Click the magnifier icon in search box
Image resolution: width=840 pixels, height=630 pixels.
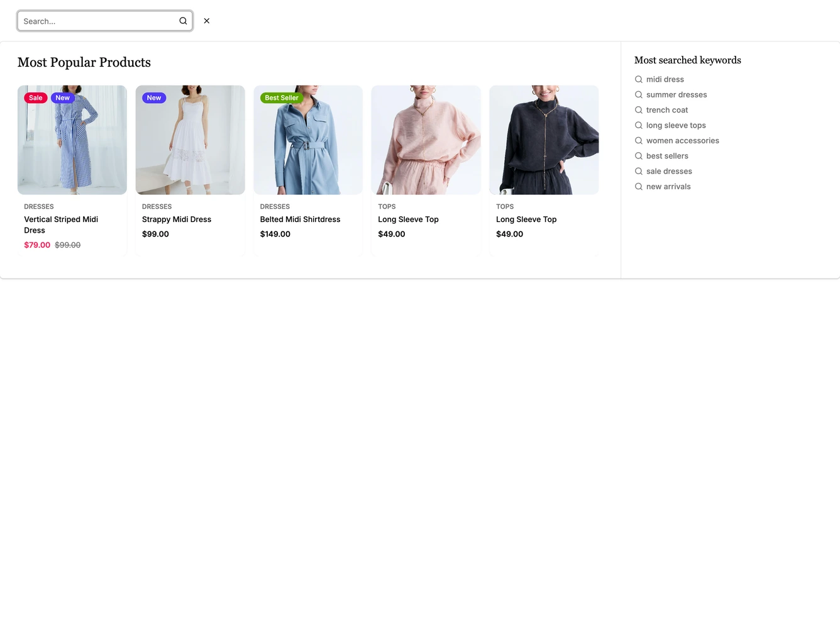[x=183, y=21]
